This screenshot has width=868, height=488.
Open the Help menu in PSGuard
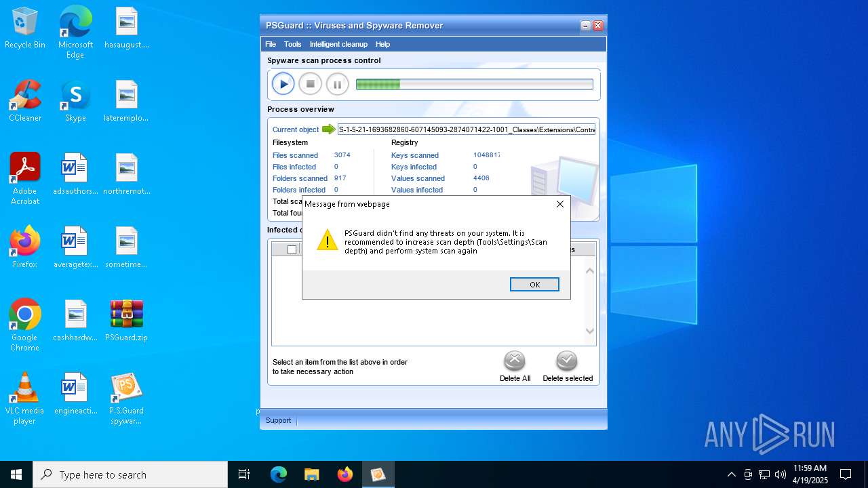tap(382, 44)
